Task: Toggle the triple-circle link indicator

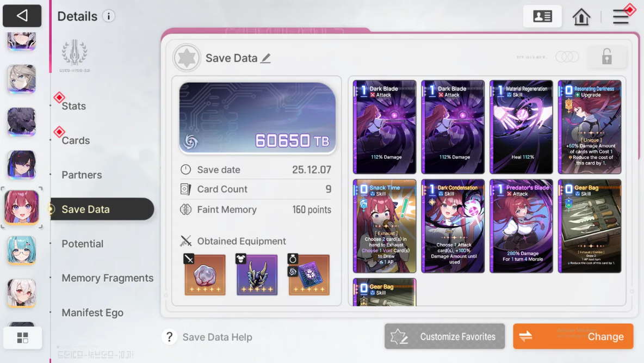Action: pyautogui.click(x=567, y=57)
